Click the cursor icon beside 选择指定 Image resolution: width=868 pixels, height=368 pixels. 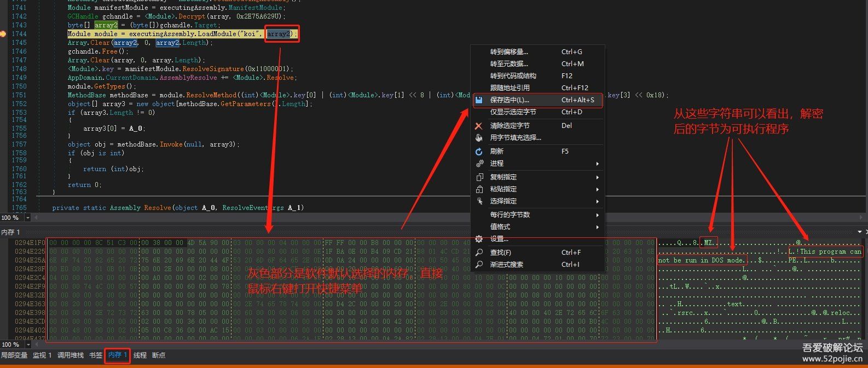click(479, 201)
